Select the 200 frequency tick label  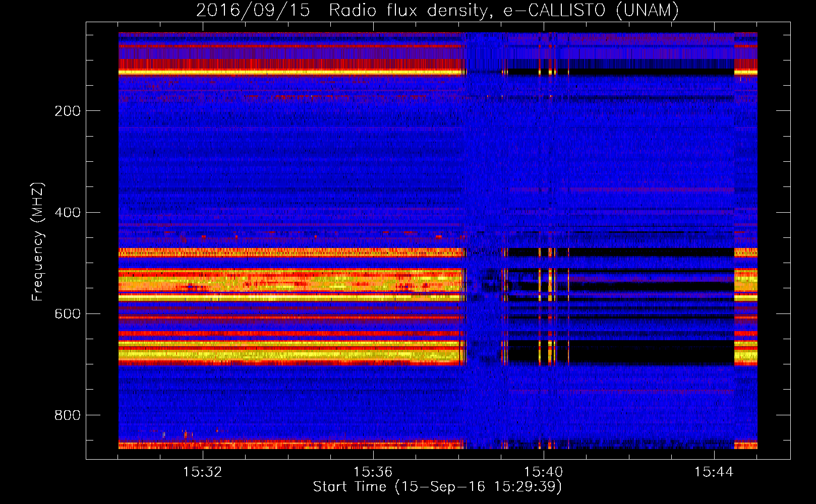(x=68, y=111)
